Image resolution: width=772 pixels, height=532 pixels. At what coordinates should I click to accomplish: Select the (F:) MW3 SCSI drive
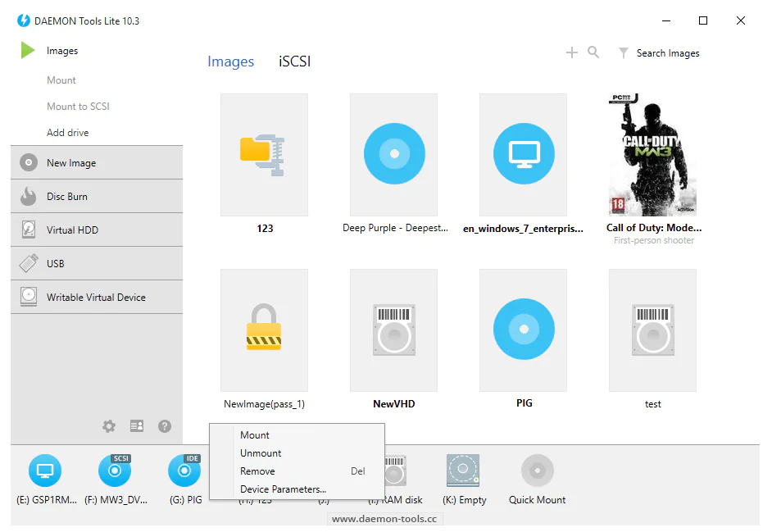(115, 471)
